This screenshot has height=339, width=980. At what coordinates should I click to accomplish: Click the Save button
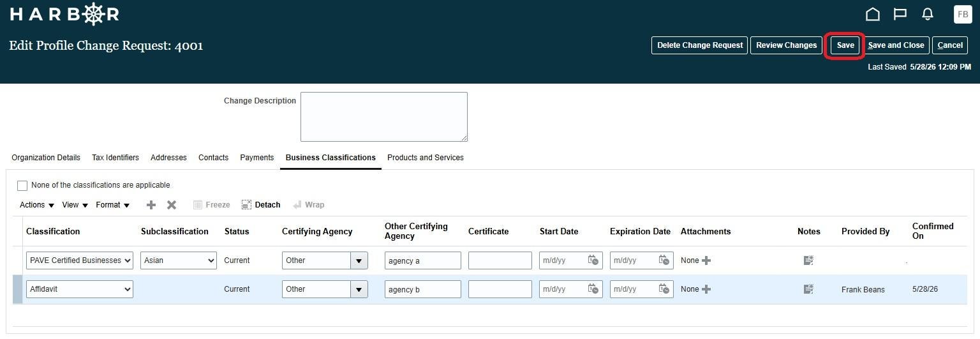(845, 45)
